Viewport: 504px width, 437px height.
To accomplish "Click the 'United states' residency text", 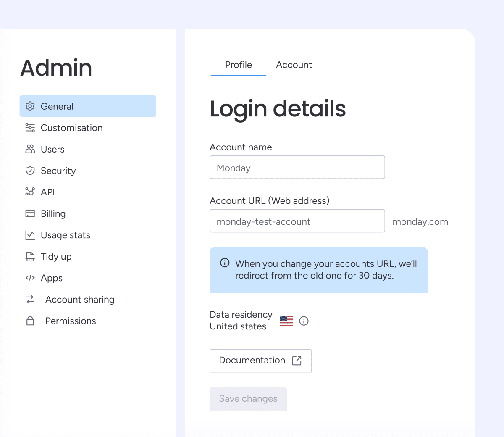I will tap(238, 326).
